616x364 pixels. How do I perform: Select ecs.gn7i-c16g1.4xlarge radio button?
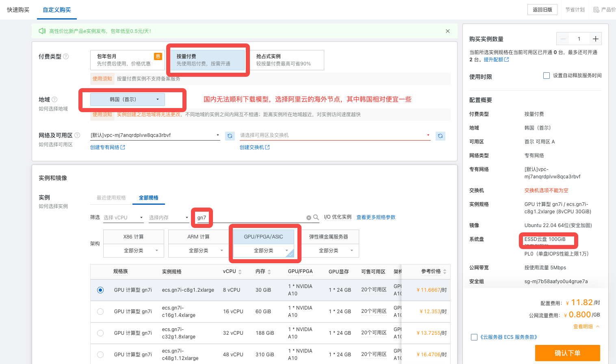[x=100, y=312]
